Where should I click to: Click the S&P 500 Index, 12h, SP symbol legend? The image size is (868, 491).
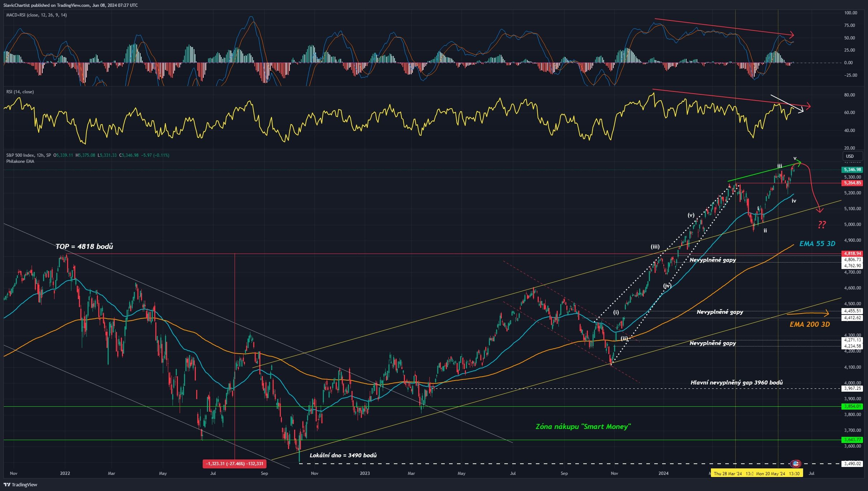[x=29, y=155]
